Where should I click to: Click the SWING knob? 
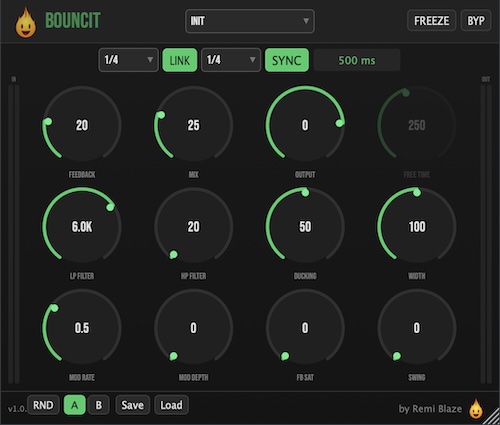pos(417,328)
